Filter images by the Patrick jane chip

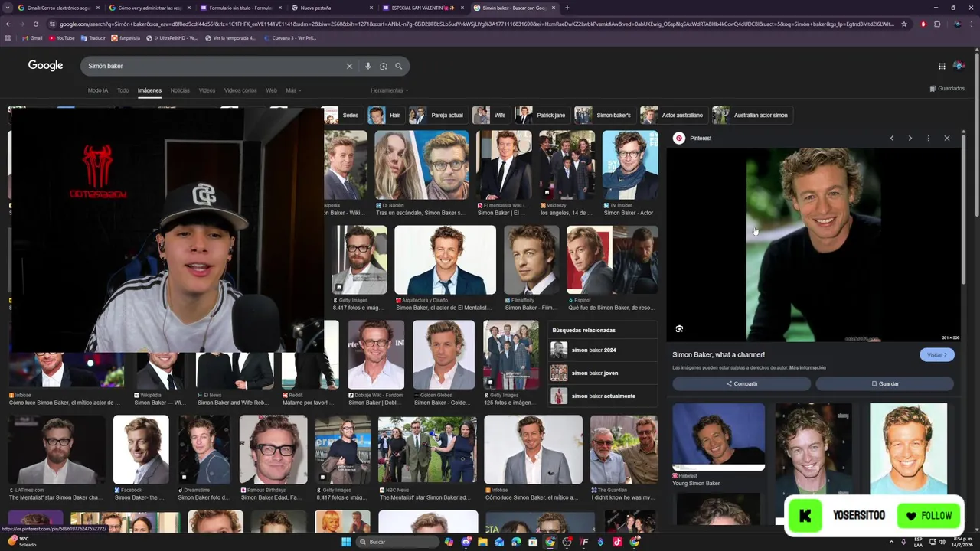coord(541,116)
